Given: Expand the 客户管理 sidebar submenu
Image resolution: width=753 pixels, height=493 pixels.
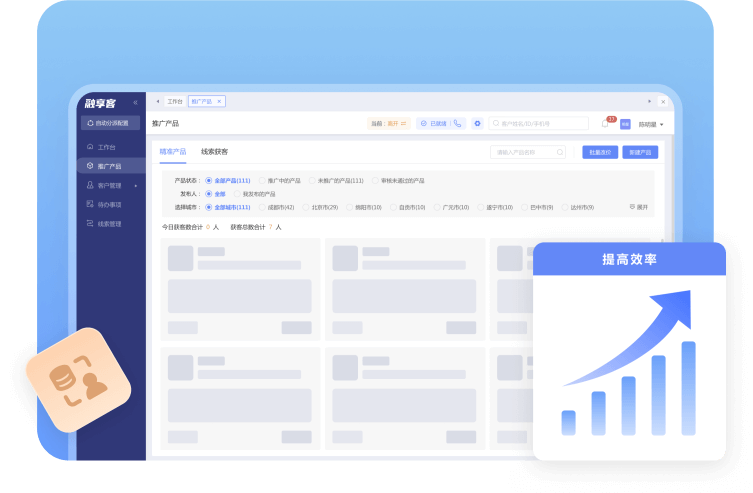Looking at the screenshot, I should pos(136,186).
